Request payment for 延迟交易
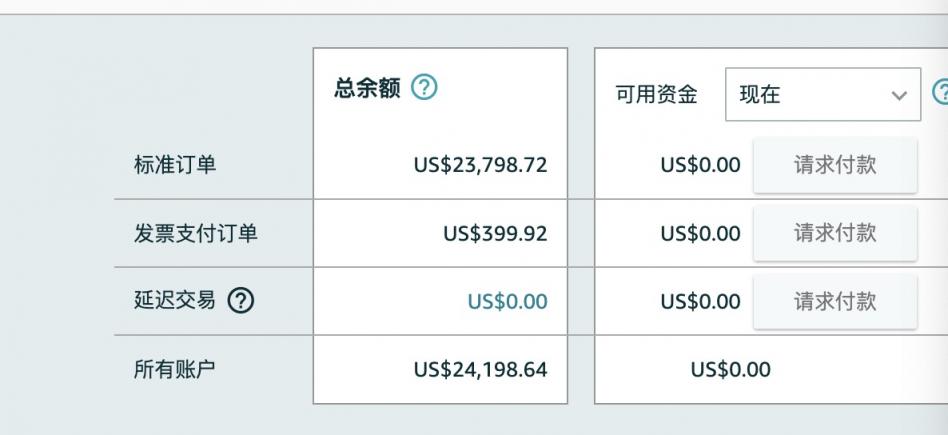 835,301
